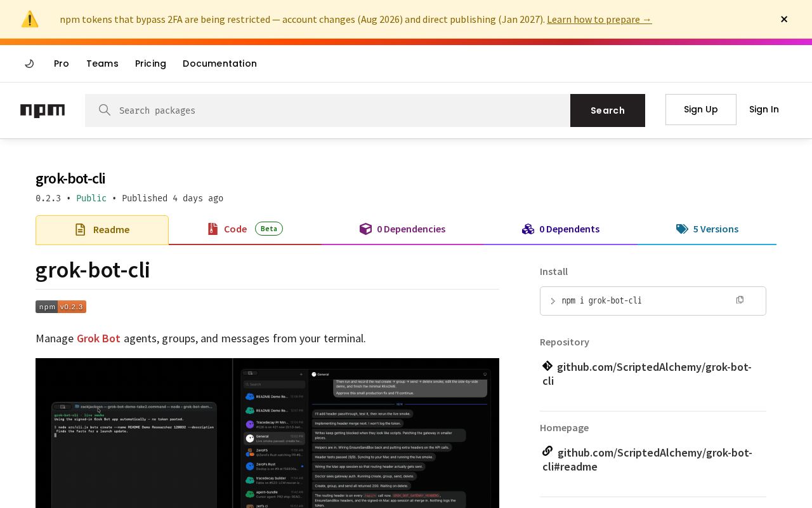Click the 0.2.3 version text

click(48, 198)
